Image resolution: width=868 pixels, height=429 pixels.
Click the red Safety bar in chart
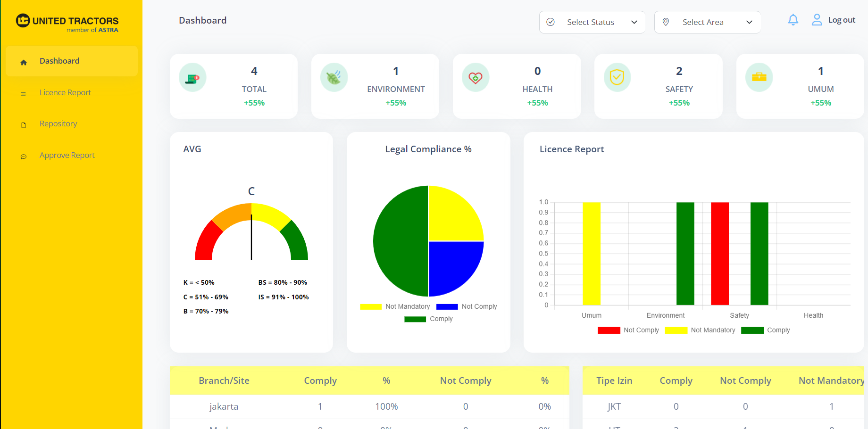click(720, 254)
